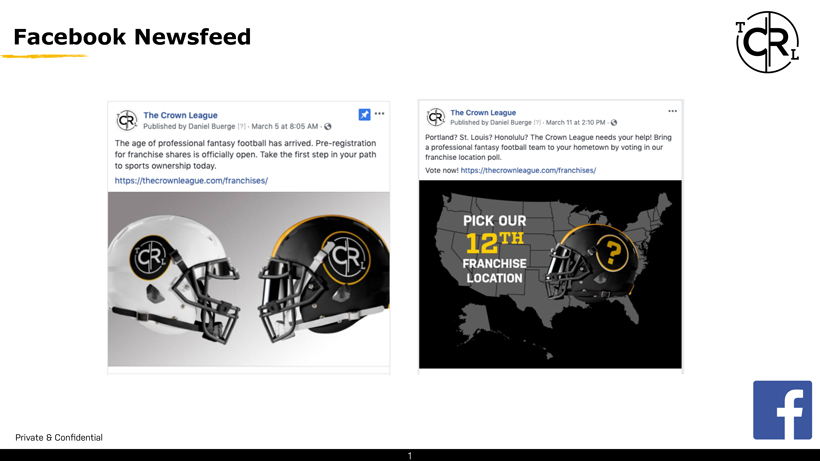This screenshot has height=461, width=820.
Task: Click the blue pinned post icon
Action: coord(365,114)
